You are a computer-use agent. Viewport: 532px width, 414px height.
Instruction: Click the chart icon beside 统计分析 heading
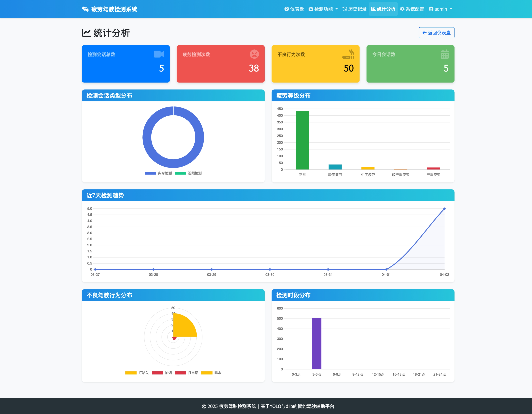[x=86, y=33]
